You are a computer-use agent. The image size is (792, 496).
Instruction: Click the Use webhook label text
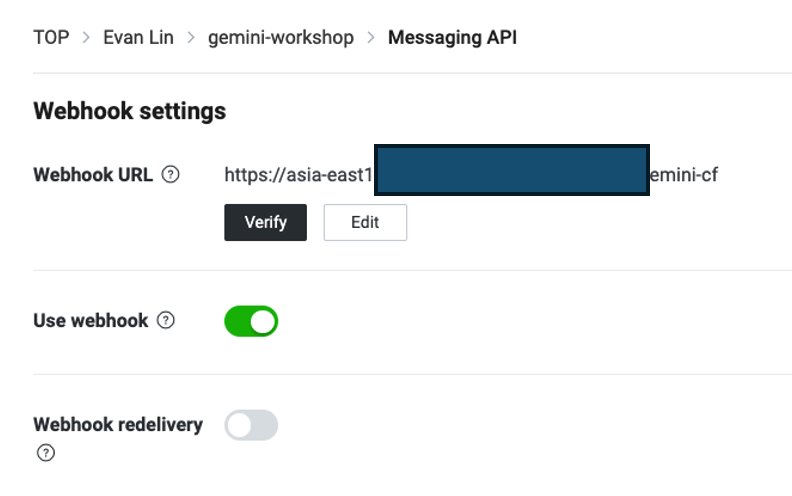click(x=91, y=321)
